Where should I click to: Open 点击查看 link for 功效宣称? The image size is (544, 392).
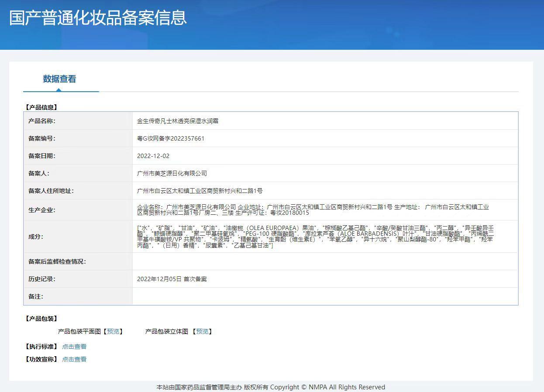(x=74, y=359)
